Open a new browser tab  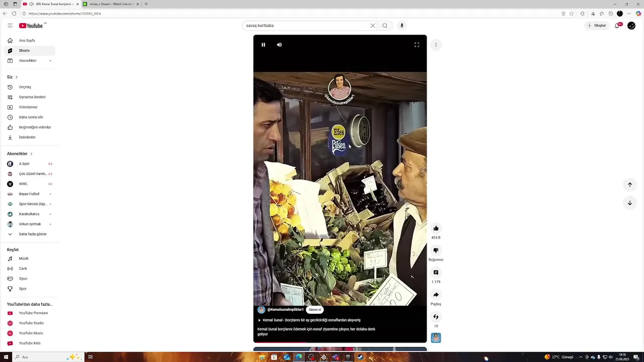[146, 4]
